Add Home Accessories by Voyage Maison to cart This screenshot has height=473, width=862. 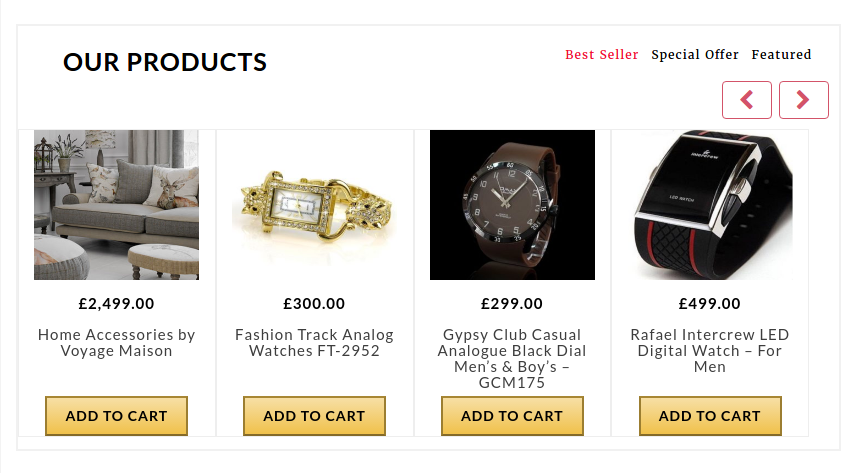pos(116,416)
